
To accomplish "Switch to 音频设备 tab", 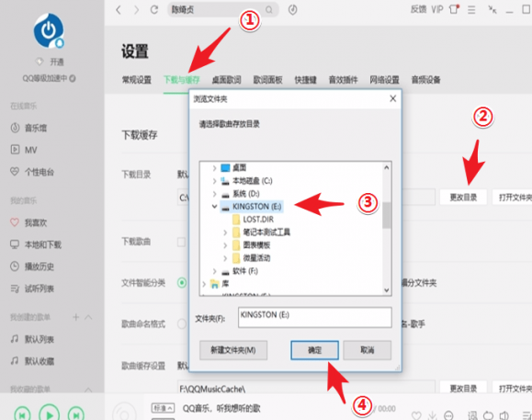I will (x=425, y=80).
